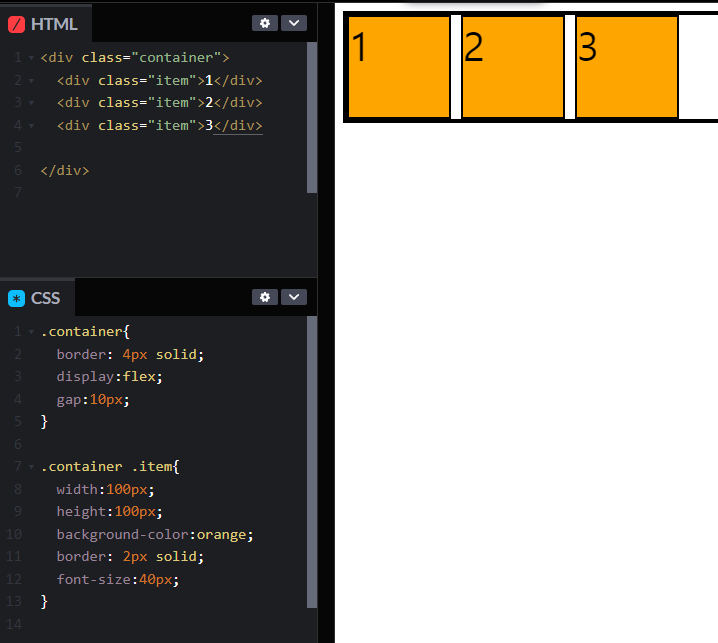Viewport: 718px width, 643px height.
Task: Click orange preview box number 2
Action: (x=513, y=67)
